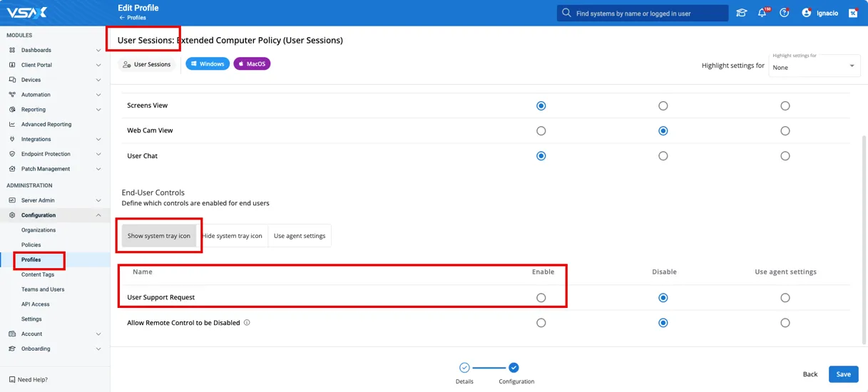Click the Ignacio user account icon

[807, 13]
